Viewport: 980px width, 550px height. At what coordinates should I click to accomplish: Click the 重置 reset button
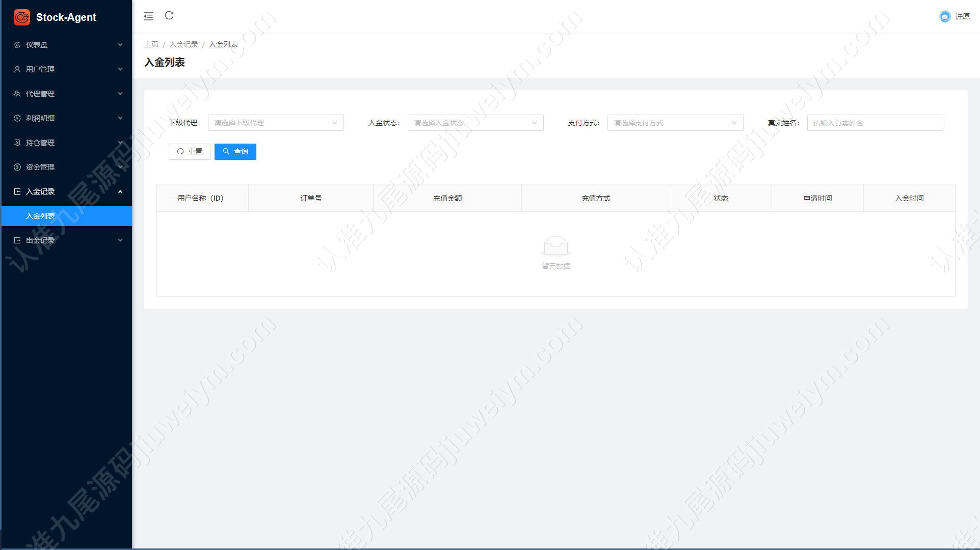[190, 152]
